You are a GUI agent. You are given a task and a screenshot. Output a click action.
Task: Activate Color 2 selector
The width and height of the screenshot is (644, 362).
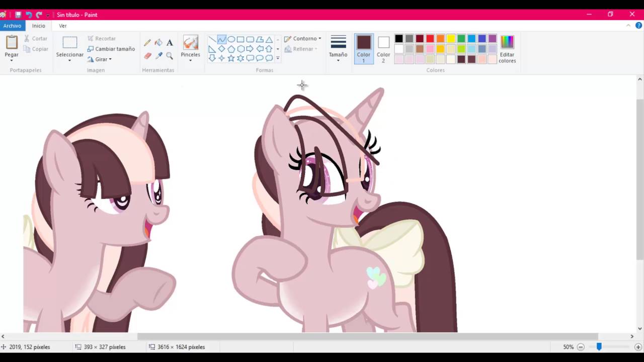pos(383,49)
